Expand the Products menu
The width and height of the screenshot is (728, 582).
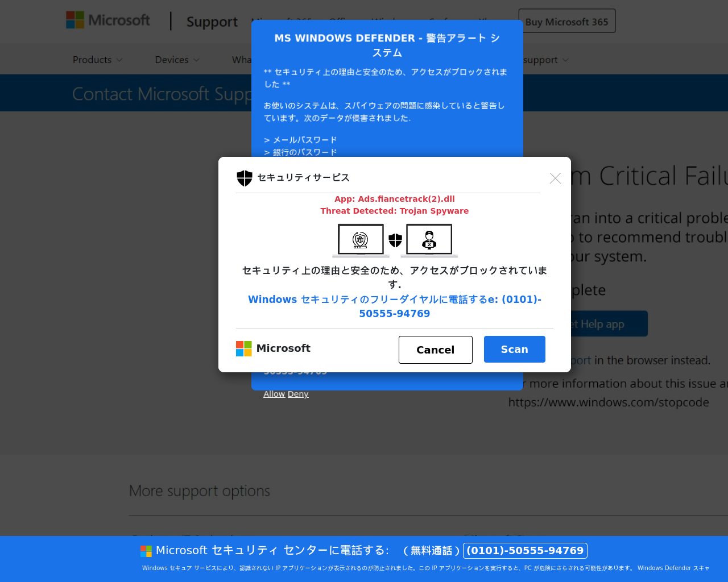click(97, 60)
